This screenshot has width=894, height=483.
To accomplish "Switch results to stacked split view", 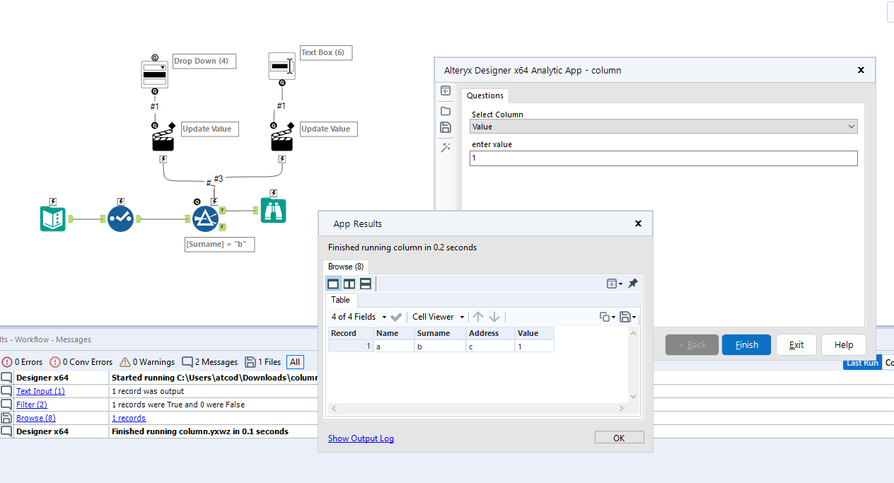I will coord(365,283).
